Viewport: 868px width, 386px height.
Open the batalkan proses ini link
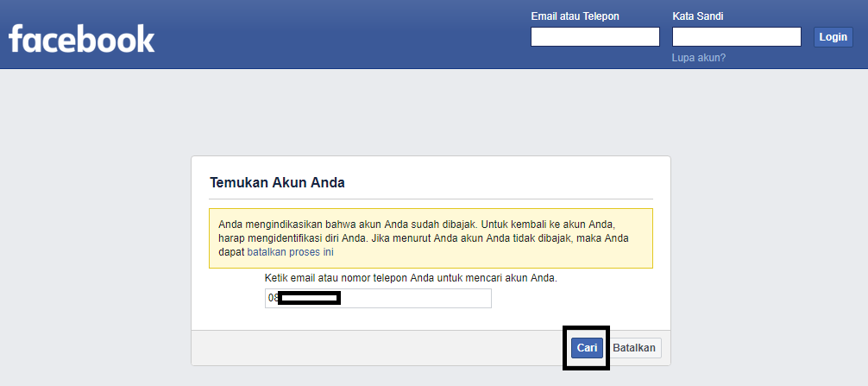click(x=290, y=252)
